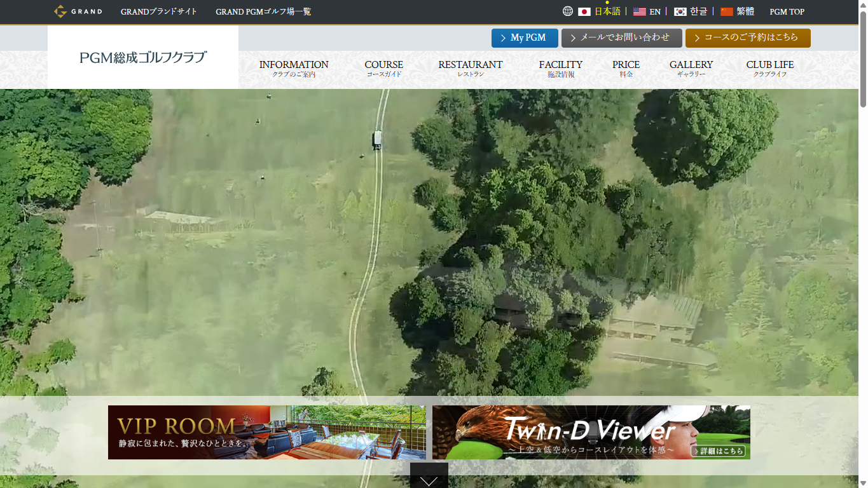Click the メールでお問い合わせ button
This screenshot has width=868, height=488.
[622, 38]
